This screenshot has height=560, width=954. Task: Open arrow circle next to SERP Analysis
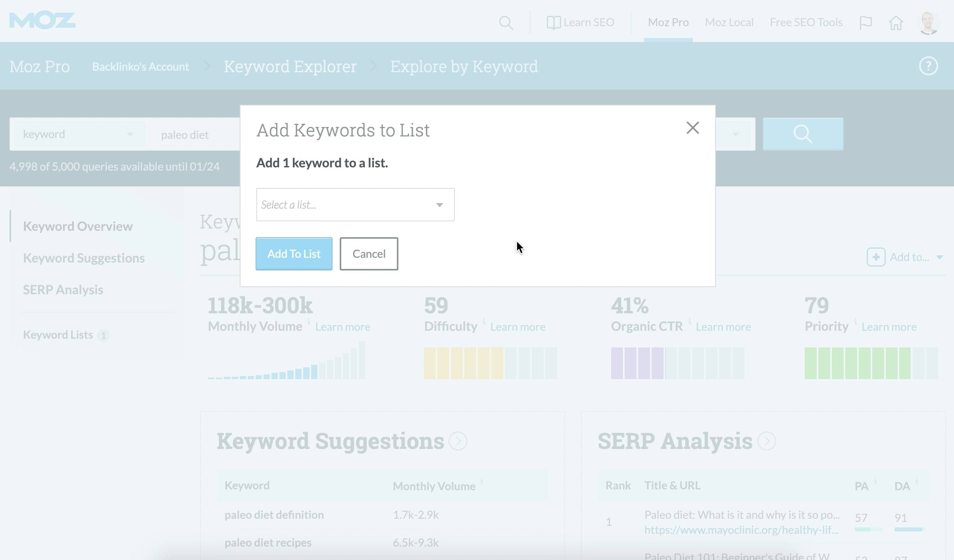tap(767, 441)
